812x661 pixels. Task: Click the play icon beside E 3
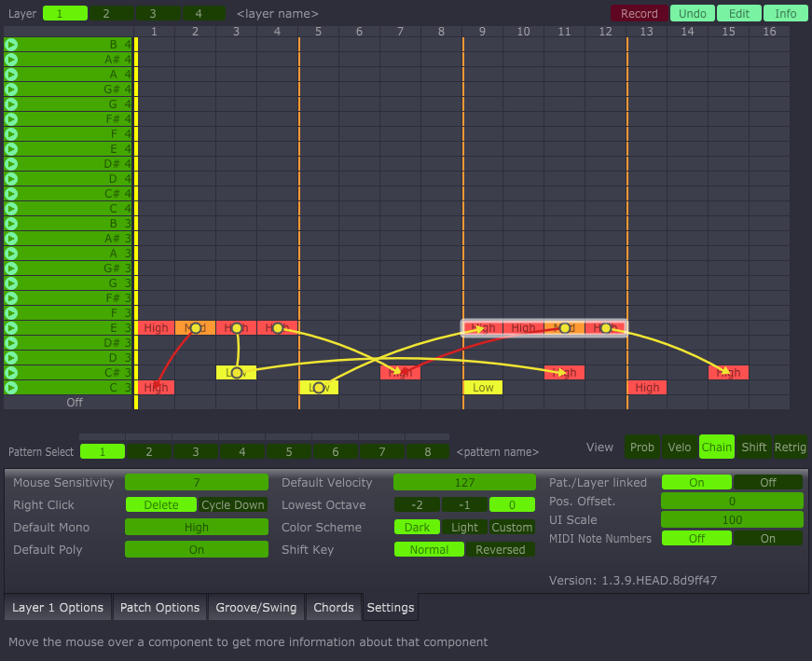point(11,328)
